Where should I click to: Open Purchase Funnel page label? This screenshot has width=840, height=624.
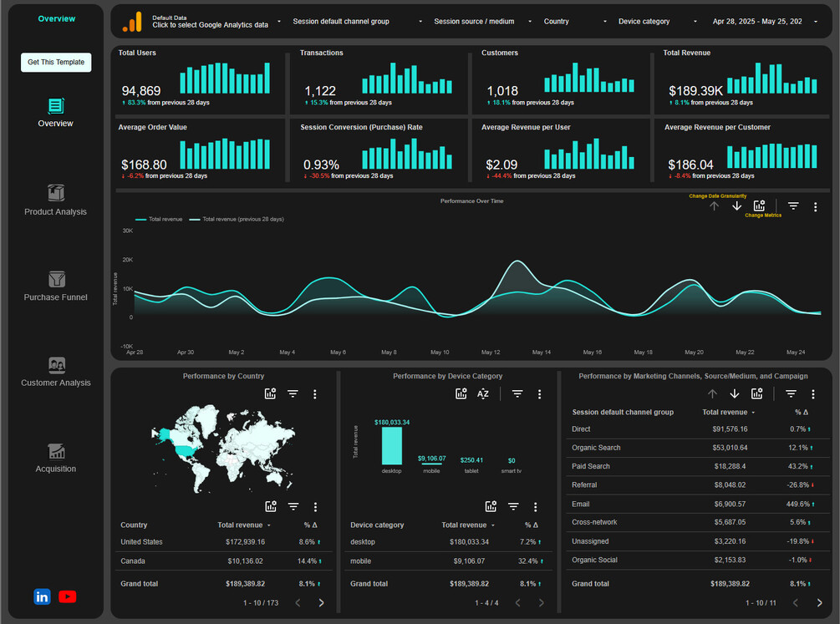tap(55, 297)
